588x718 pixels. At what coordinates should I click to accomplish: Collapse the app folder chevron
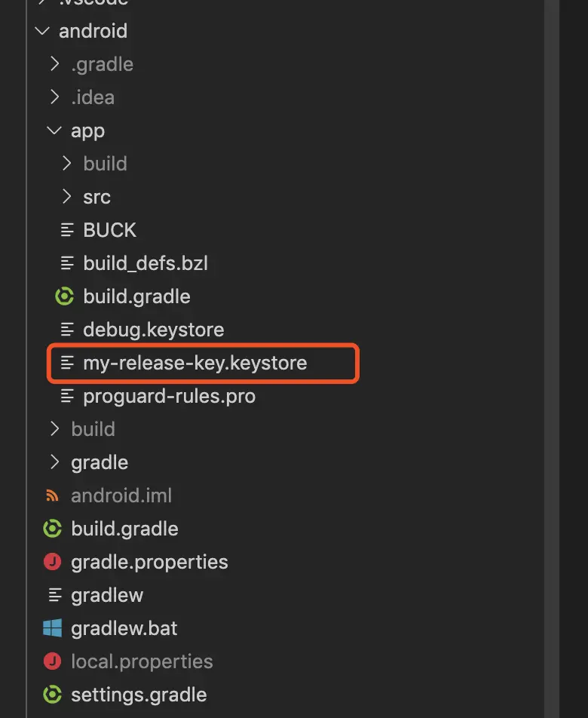click(54, 130)
